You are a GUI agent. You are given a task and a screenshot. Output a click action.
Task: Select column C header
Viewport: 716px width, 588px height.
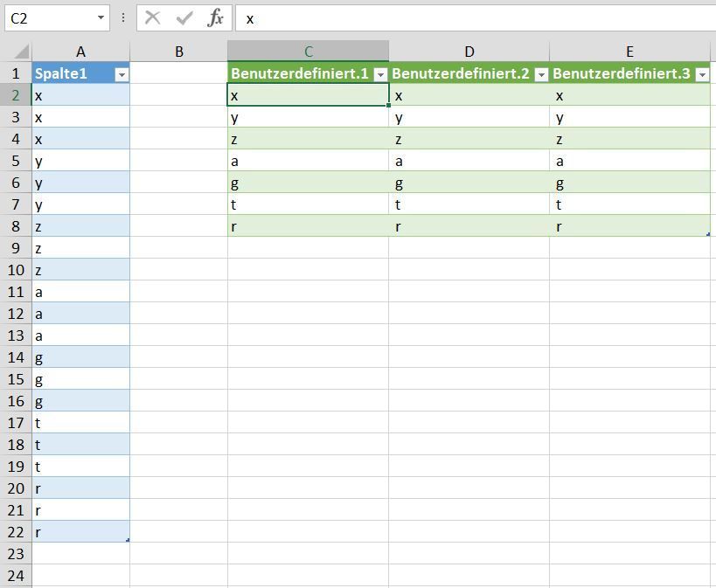point(309,52)
